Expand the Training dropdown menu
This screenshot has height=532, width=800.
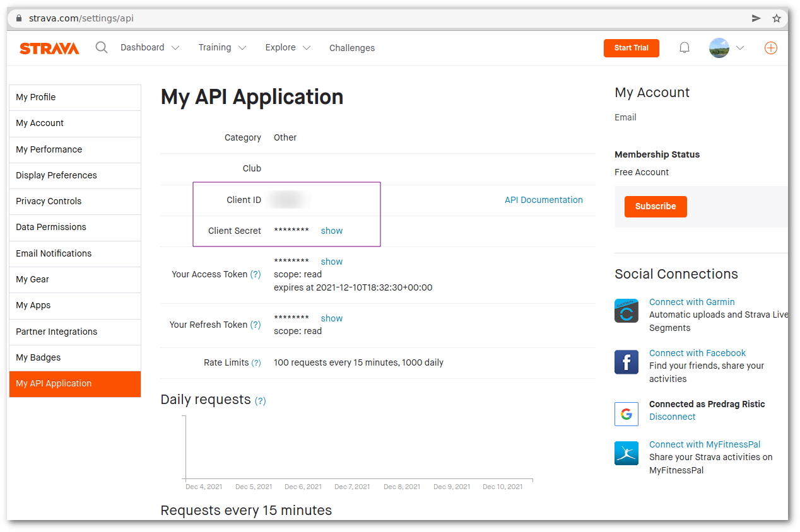point(222,48)
